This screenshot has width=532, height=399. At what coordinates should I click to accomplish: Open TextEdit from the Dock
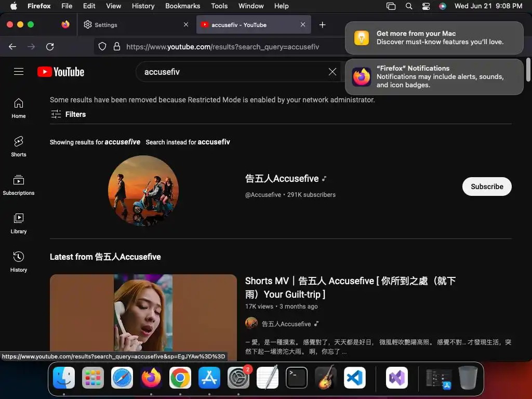[x=268, y=378]
